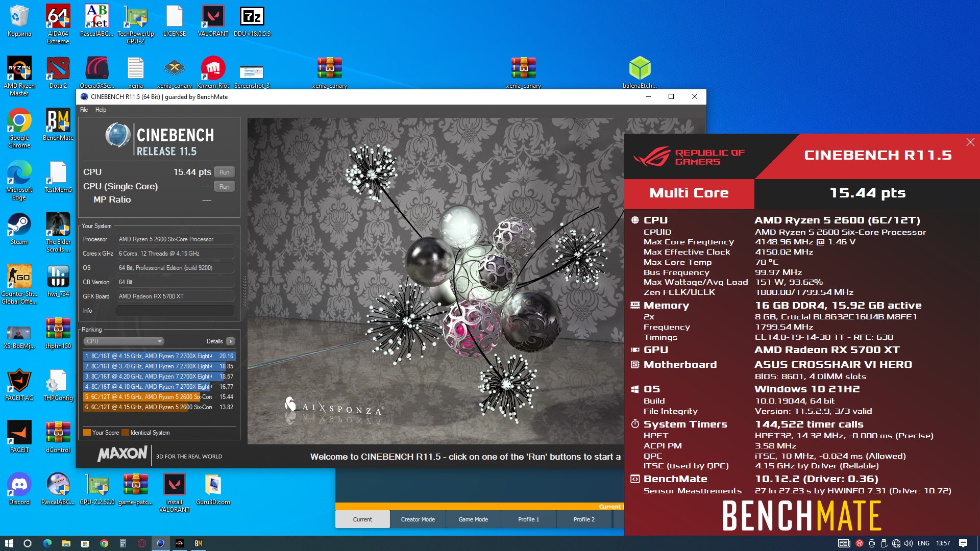
Task: Switch to the Current profile tab
Action: tap(362, 519)
